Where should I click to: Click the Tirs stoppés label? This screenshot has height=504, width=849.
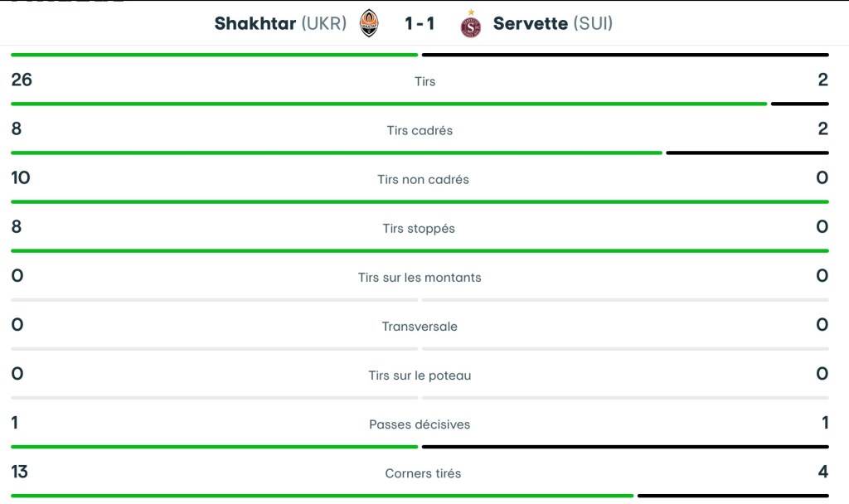(x=419, y=228)
